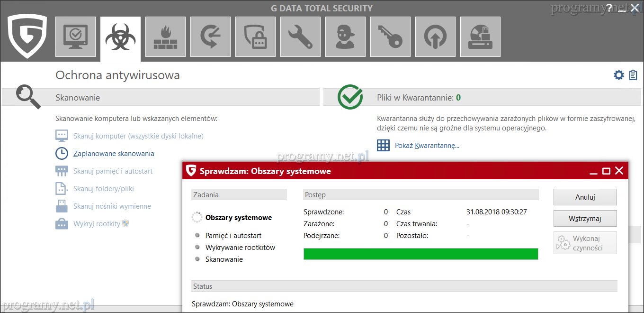The height and width of the screenshot is (313, 644).
Task: Open Zaplanowane skanowania
Action: pyautogui.click(x=114, y=154)
